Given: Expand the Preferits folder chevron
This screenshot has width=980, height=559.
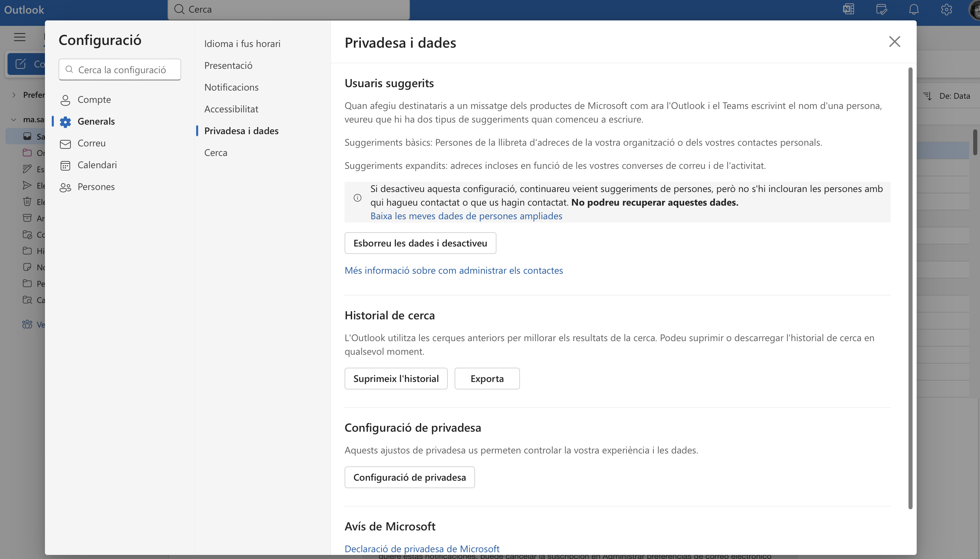Looking at the screenshot, I should (14, 95).
